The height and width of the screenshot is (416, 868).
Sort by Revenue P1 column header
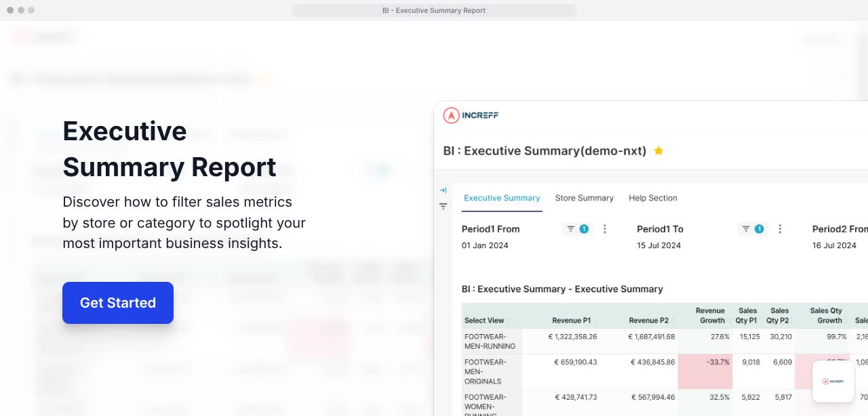pyautogui.click(x=572, y=320)
